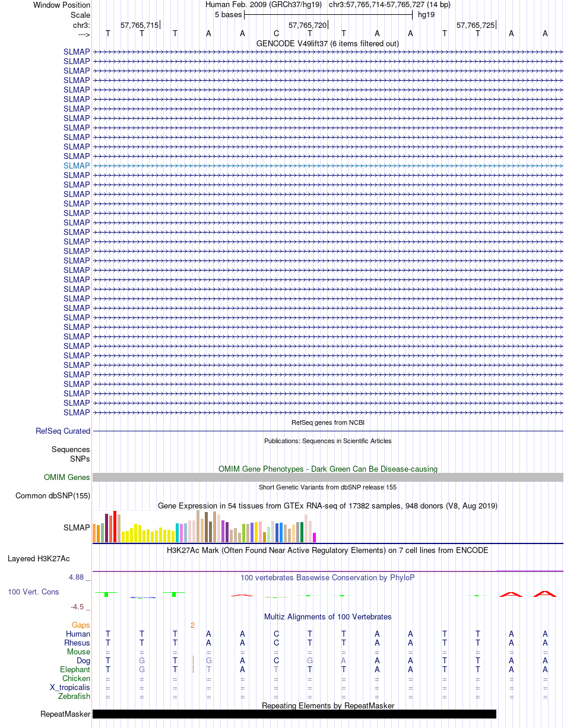
Task: Select the X_tropicalis alignment row label
Action: pyautogui.click(x=70, y=687)
